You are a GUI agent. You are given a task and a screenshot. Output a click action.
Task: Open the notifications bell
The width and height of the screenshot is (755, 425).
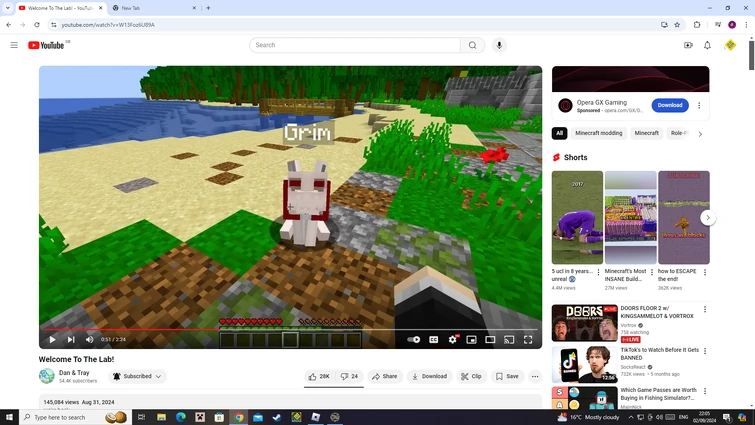[707, 45]
